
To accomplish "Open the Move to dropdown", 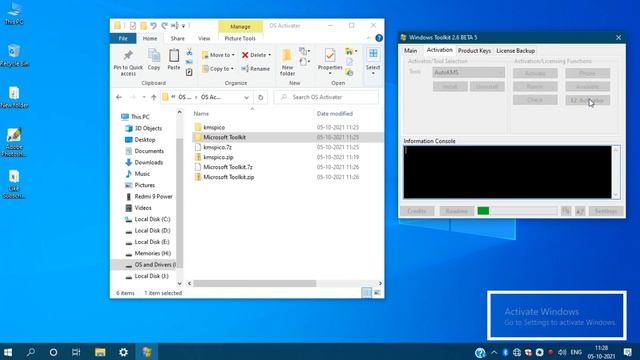I will point(219,55).
